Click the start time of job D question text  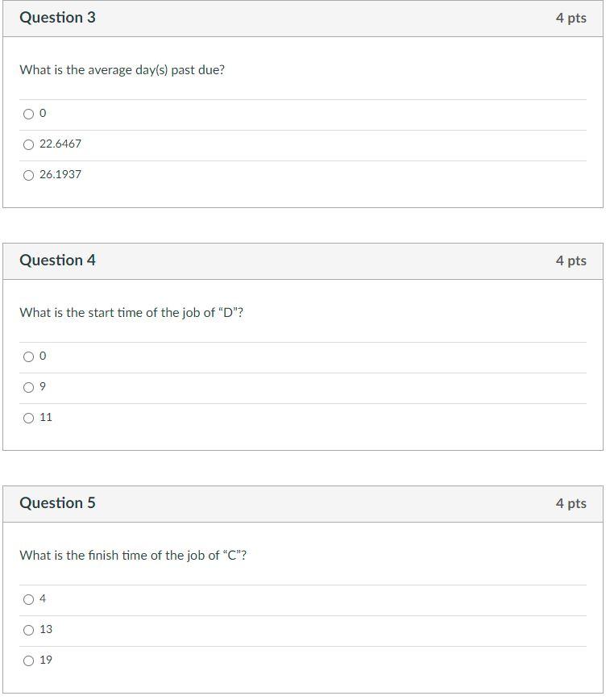pos(131,313)
